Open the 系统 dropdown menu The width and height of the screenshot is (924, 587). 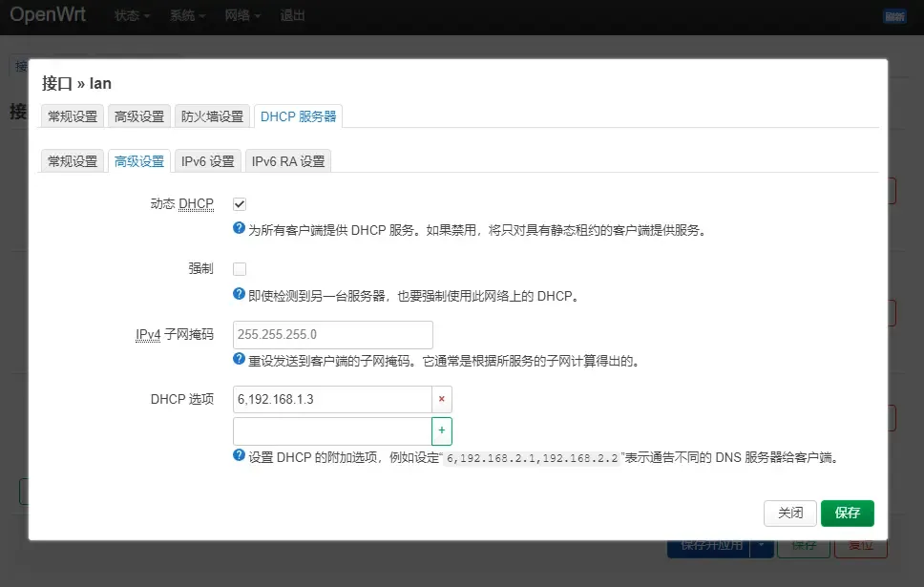[187, 16]
